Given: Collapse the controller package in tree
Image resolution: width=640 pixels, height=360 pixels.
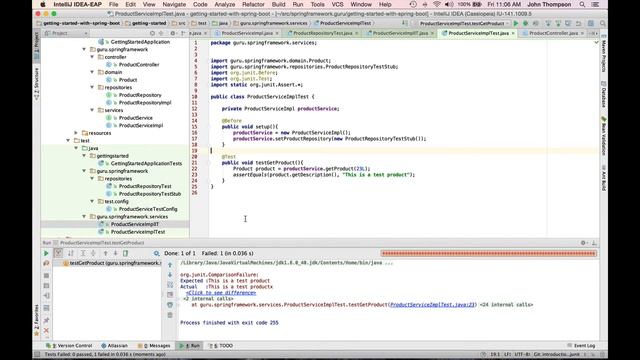Looking at the screenshot, I should [92, 57].
